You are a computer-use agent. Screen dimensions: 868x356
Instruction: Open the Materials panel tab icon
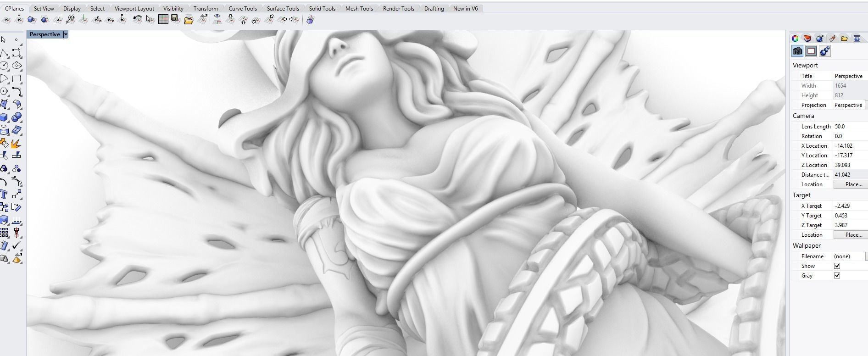pos(820,39)
